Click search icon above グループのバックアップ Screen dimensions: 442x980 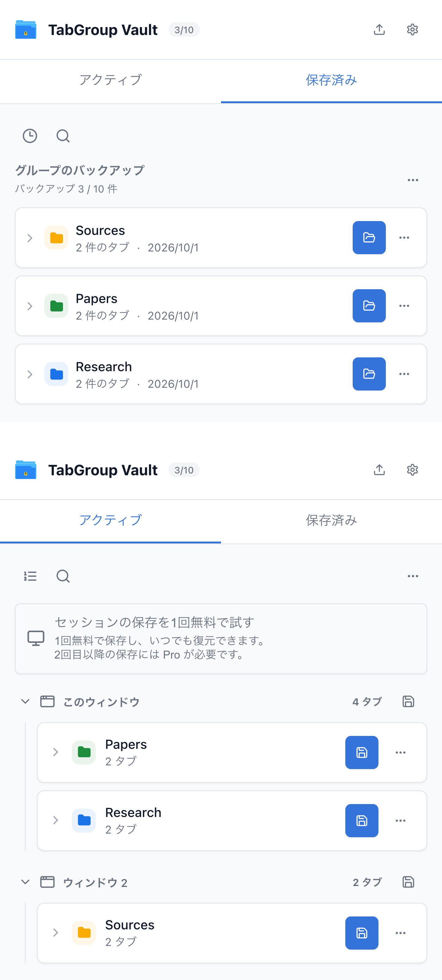coord(63,136)
